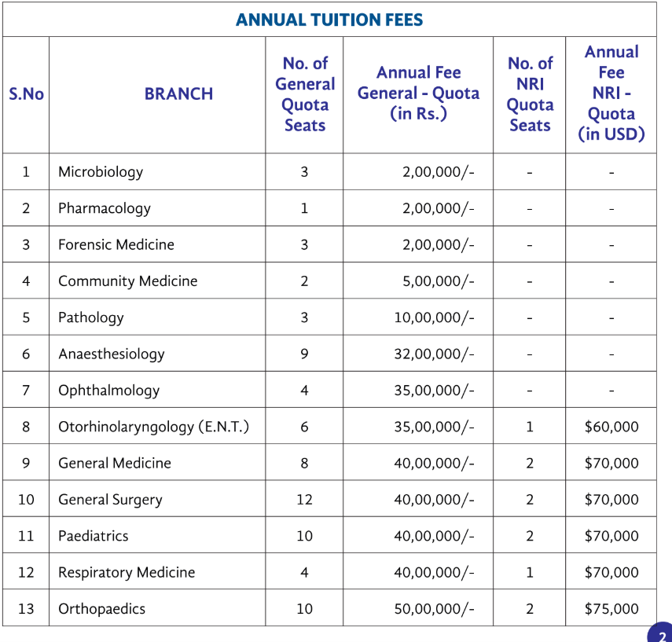Screen dimensions: 672x642
Task: Select the Paediatrics branch name
Action: pyautogui.click(x=93, y=536)
